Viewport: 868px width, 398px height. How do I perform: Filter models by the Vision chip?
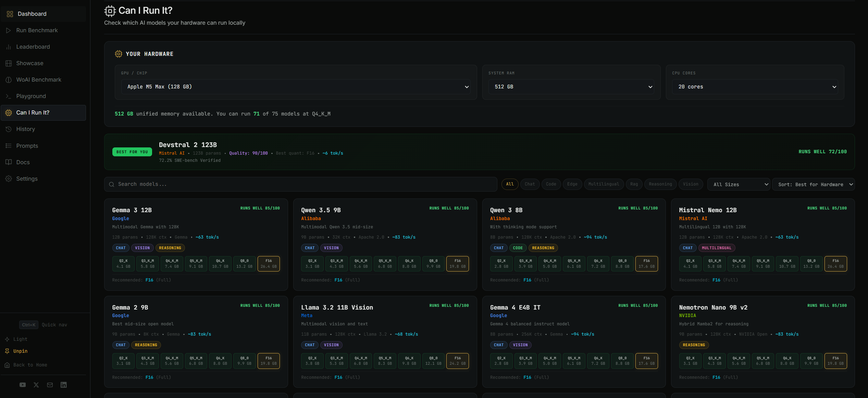(691, 184)
